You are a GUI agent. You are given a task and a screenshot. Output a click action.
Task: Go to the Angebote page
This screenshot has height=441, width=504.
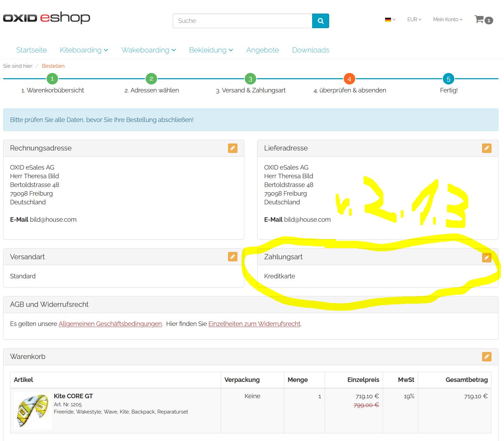pos(262,50)
